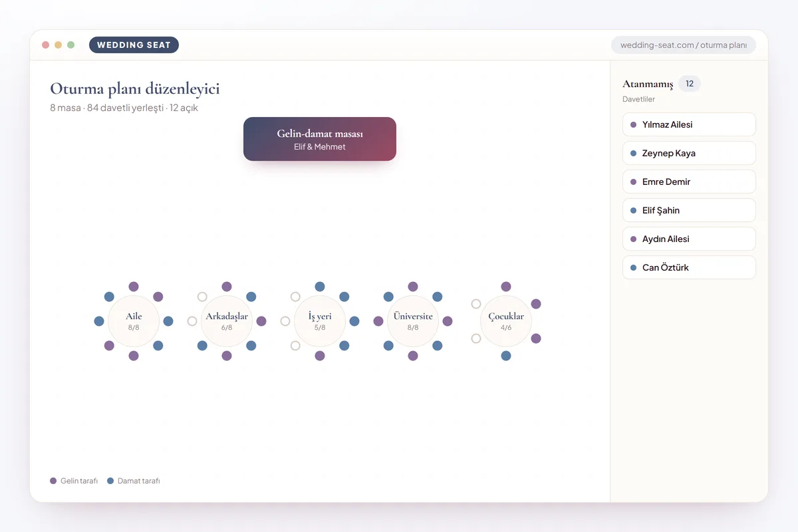Click the bottom seat of Üniversite table

pyautogui.click(x=413, y=356)
